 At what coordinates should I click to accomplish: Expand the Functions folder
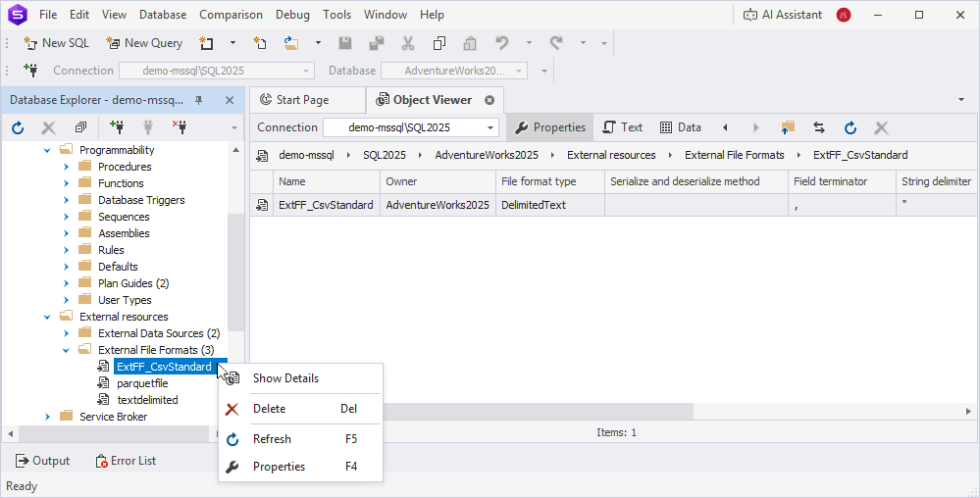[x=66, y=183]
